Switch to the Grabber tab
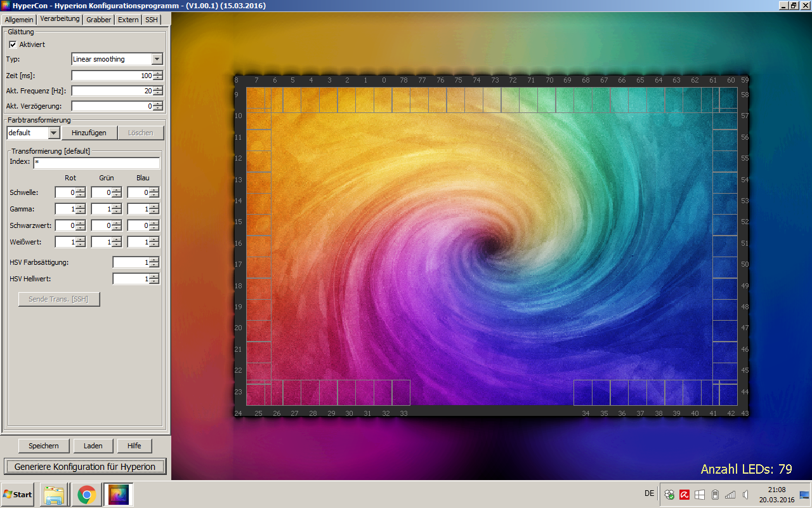The image size is (812, 508). pyautogui.click(x=98, y=20)
